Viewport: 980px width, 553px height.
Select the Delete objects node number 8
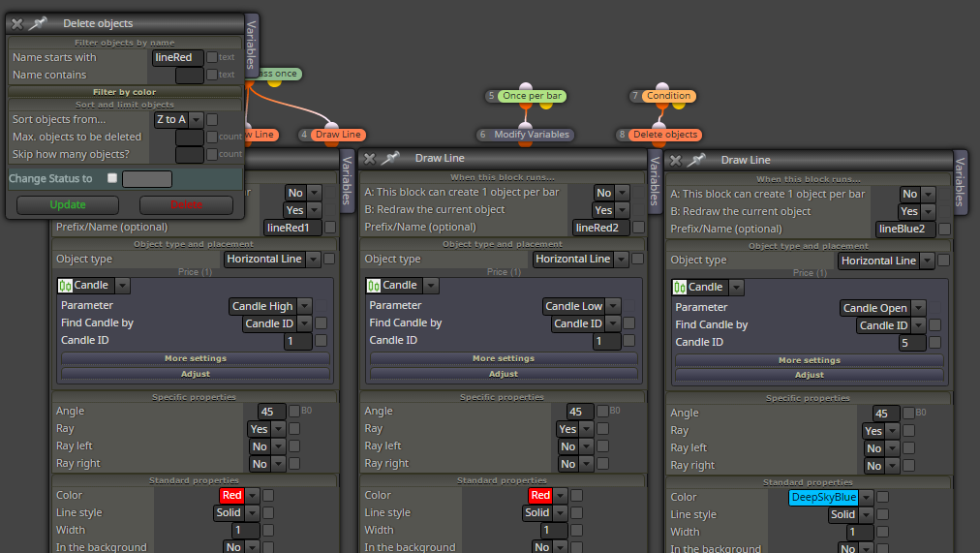[x=665, y=135]
